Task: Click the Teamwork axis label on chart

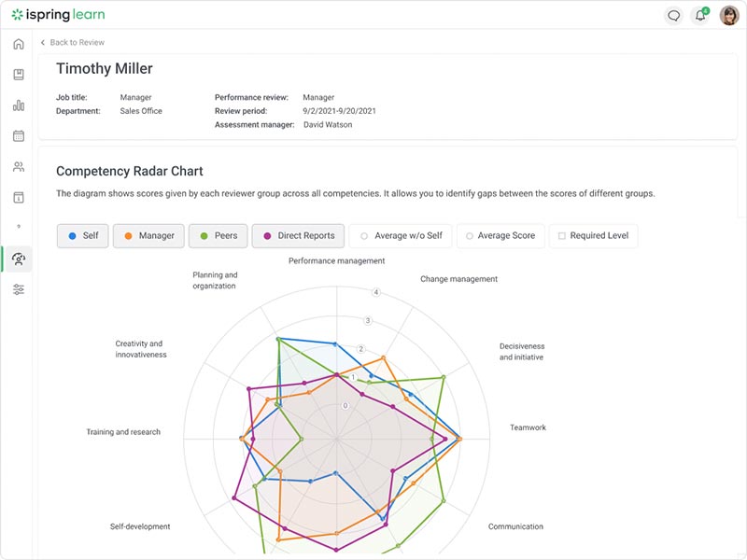Action: click(528, 427)
